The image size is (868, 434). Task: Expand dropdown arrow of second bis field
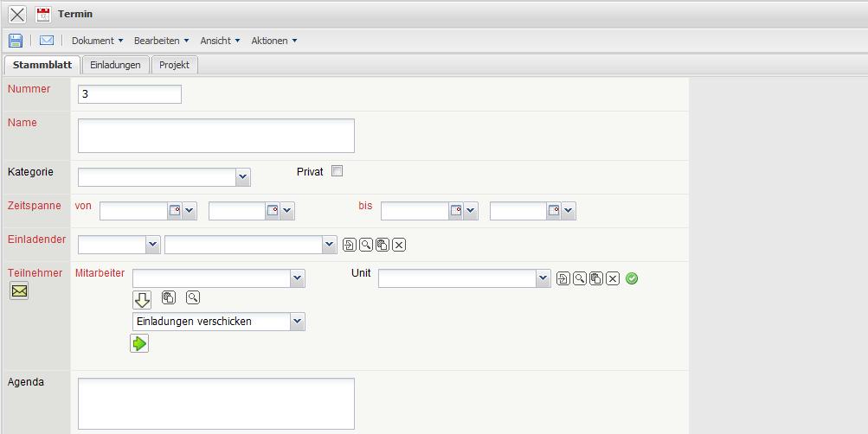(569, 211)
